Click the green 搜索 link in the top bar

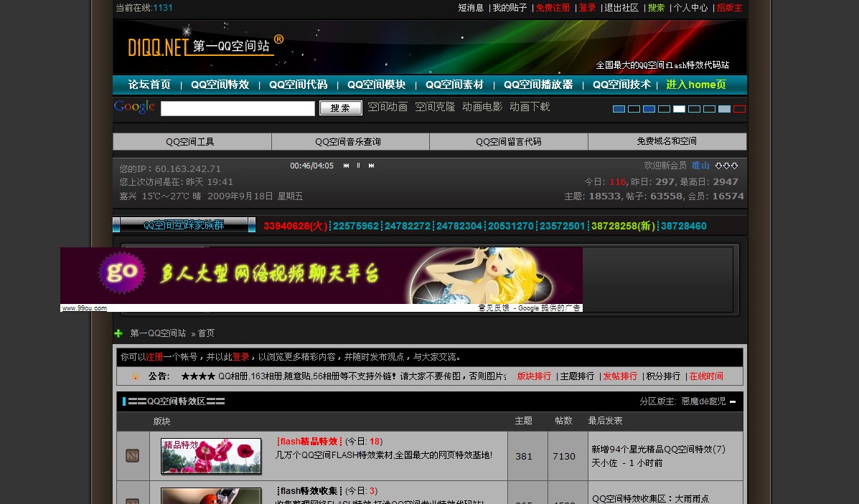[657, 8]
